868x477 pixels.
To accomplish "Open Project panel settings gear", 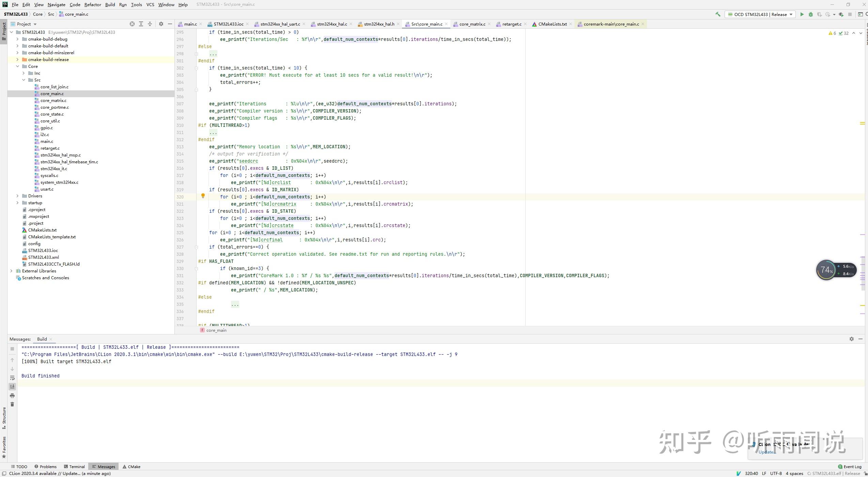I will coord(161,24).
